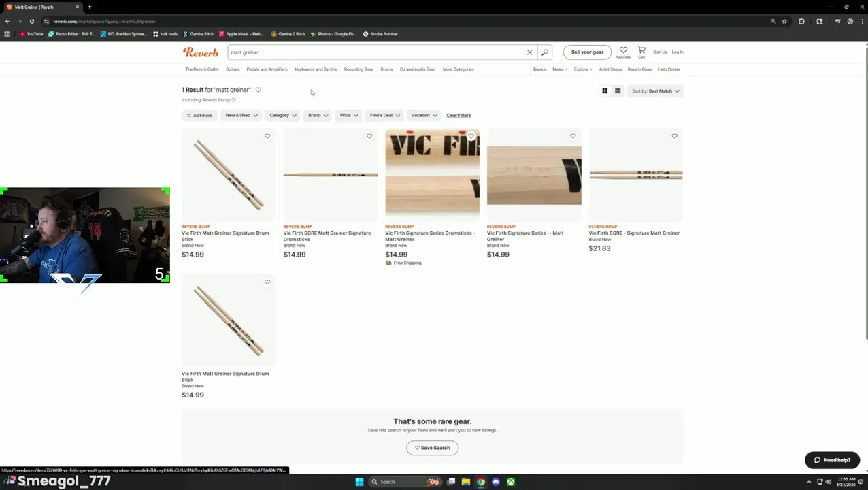Image resolution: width=868 pixels, height=490 pixels.
Task: Open the Windows Start menu
Action: click(x=359, y=482)
